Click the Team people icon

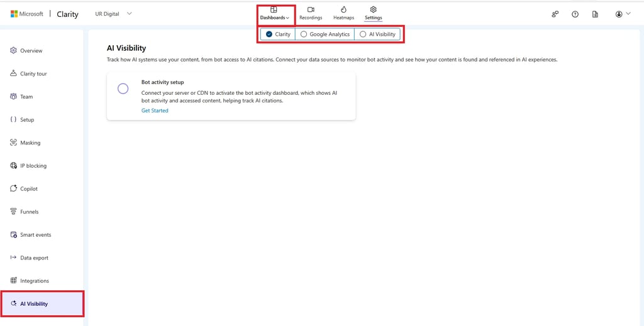pos(13,96)
